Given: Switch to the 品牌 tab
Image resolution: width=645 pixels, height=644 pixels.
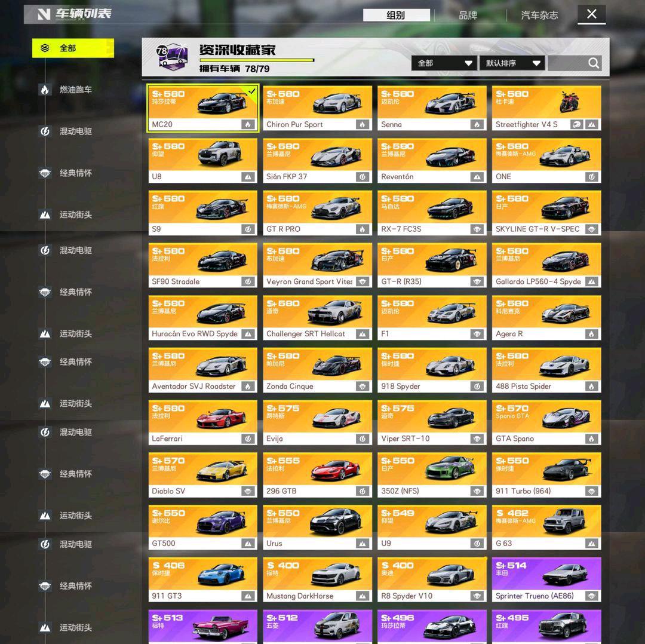Looking at the screenshot, I should tap(468, 15).
